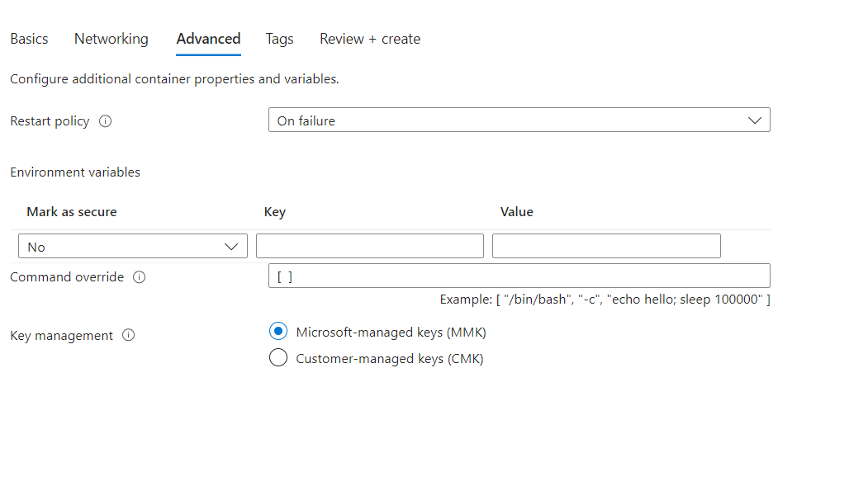Screen dimensions: 868x486
Task: Click the Value column header
Action: point(517,212)
